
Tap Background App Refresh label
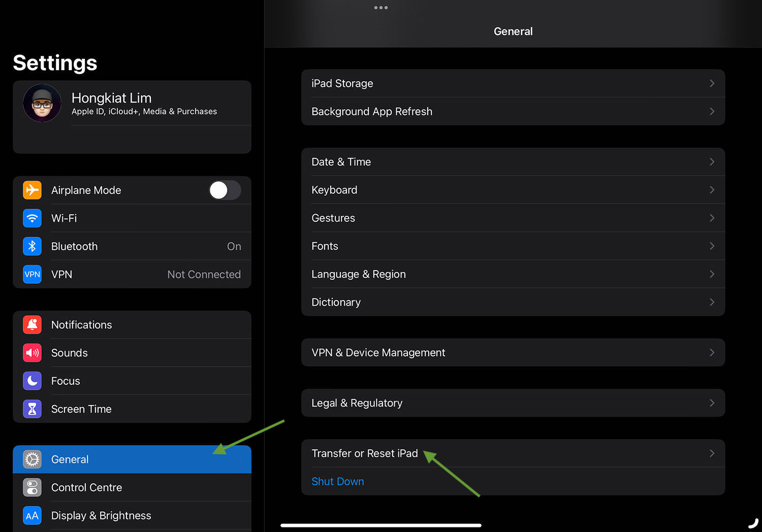click(x=372, y=111)
